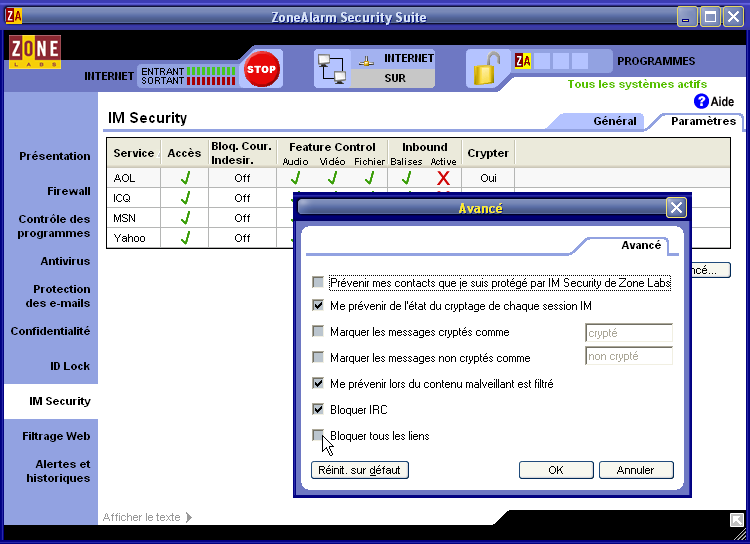This screenshot has height=544, width=750.
Task: Switch to the Général tab
Action: click(615, 121)
